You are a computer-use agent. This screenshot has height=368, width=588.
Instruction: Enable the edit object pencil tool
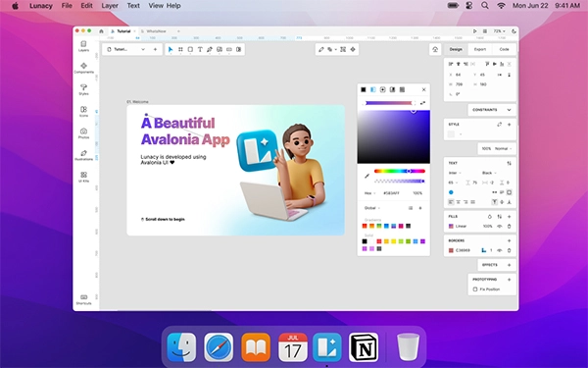[321, 49]
